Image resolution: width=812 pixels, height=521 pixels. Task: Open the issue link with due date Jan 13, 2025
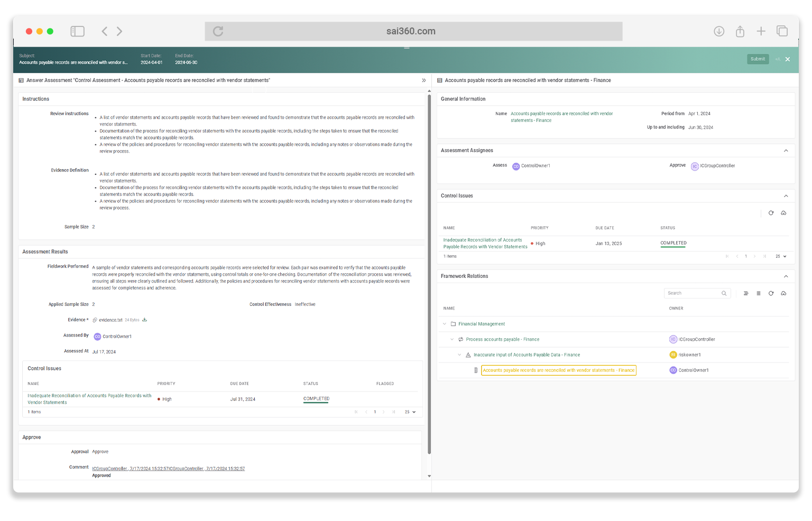pyautogui.click(x=485, y=244)
